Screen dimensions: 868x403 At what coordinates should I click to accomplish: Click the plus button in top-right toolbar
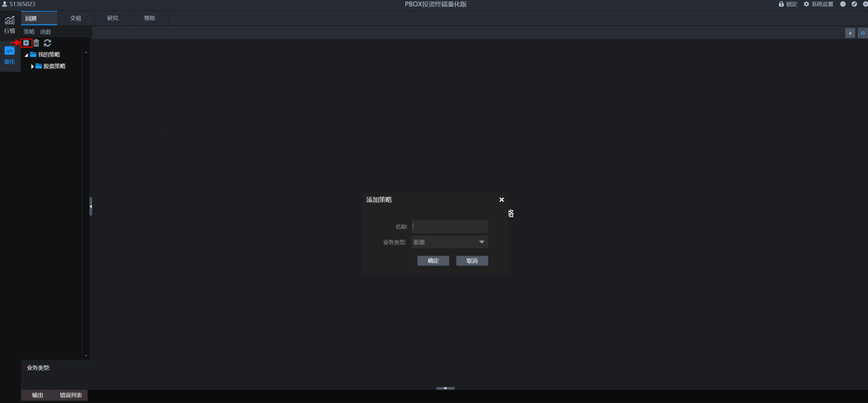(850, 33)
